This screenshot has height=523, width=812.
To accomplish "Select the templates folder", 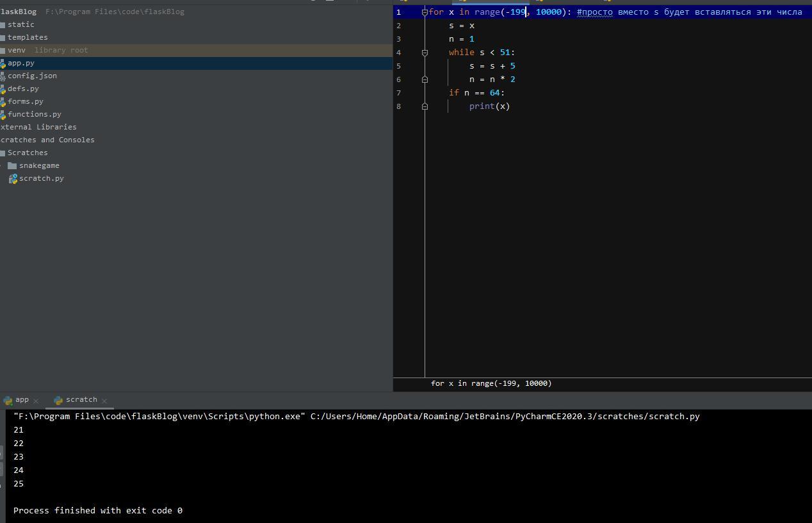I will click(x=28, y=37).
